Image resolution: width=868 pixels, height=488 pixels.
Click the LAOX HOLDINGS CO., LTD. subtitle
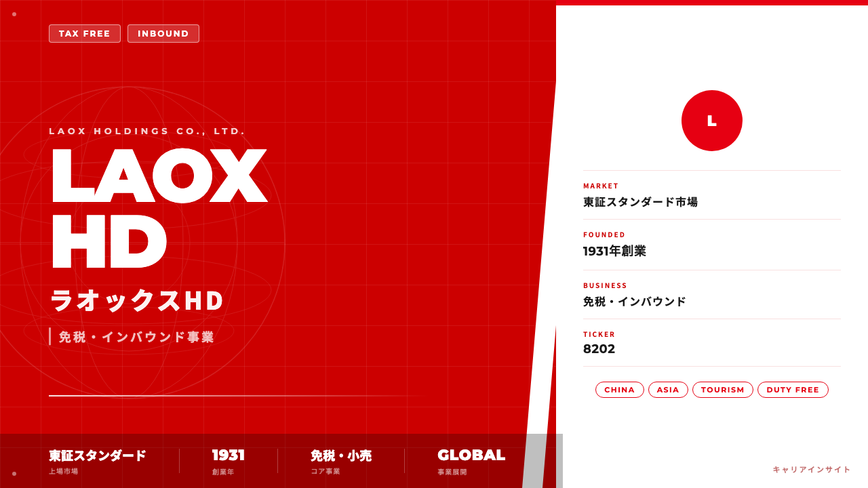click(147, 131)
